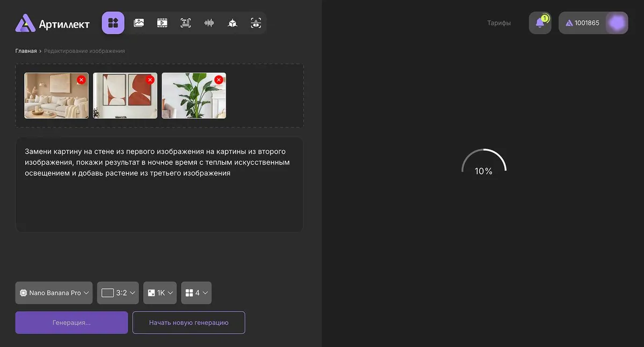Open the 1K resolution dropdown
644x347 pixels.
(x=160, y=293)
